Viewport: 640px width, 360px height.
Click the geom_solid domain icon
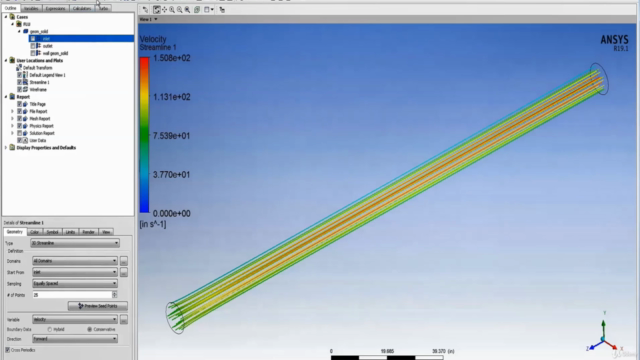click(x=25, y=31)
